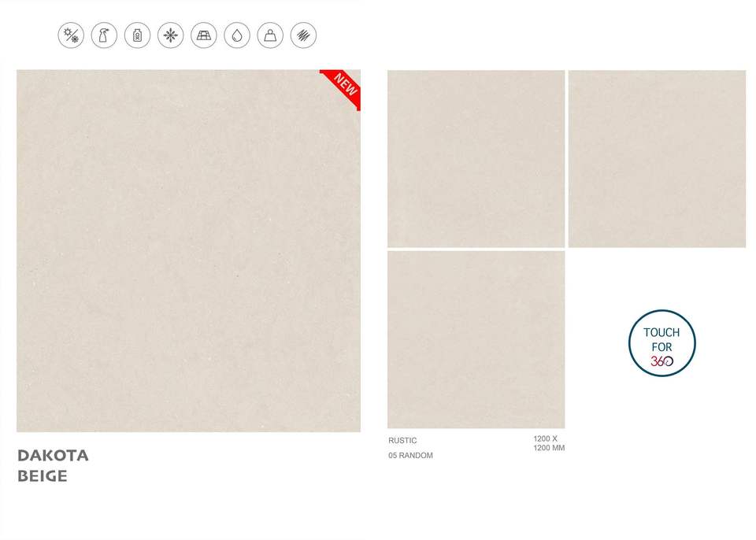Click the snowflake frost resistance icon
The width and height of the screenshot is (756, 540).
coord(171,35)
